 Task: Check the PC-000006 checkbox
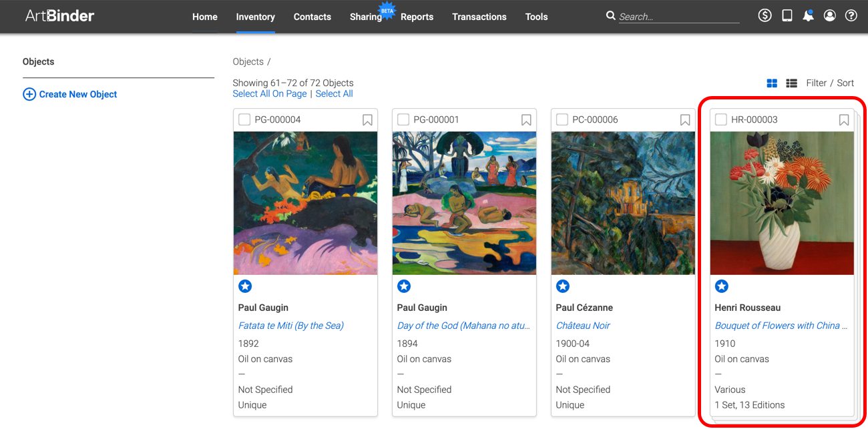tap(562, 119)
